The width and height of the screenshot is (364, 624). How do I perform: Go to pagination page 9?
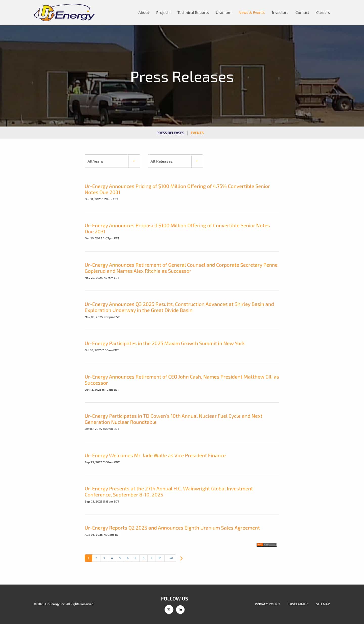(x=151, y=558)
